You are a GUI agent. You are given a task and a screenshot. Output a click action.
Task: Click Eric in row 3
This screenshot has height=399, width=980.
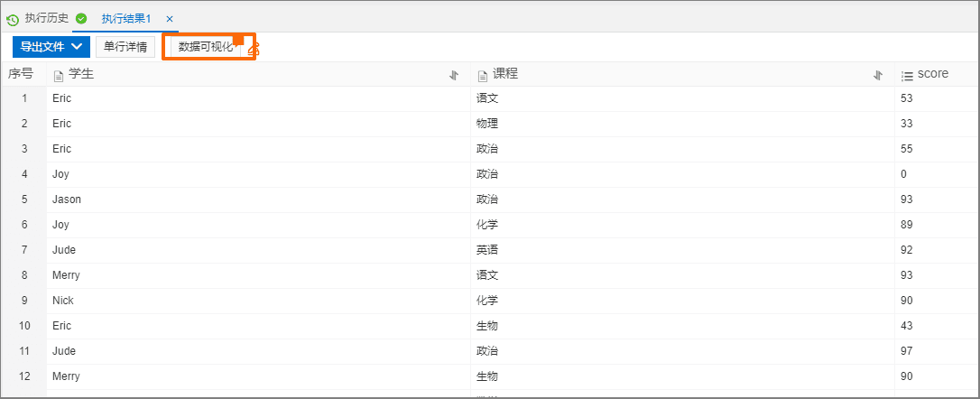pos(62,149)
